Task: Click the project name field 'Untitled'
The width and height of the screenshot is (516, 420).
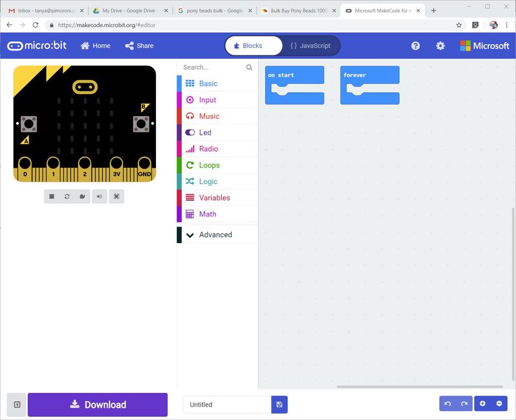Action: 227,405
